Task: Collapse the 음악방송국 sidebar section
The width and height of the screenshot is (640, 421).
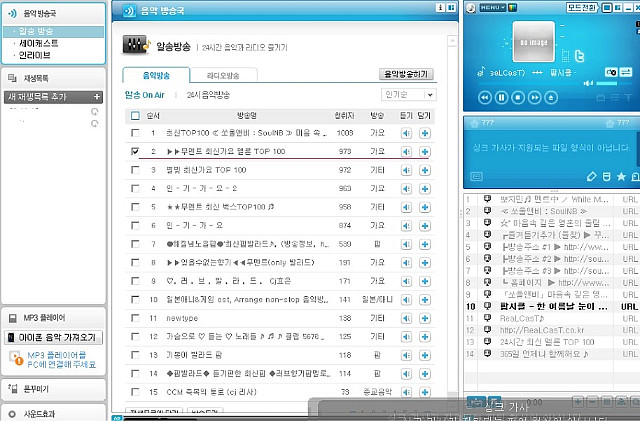Action: coord(54,13)
